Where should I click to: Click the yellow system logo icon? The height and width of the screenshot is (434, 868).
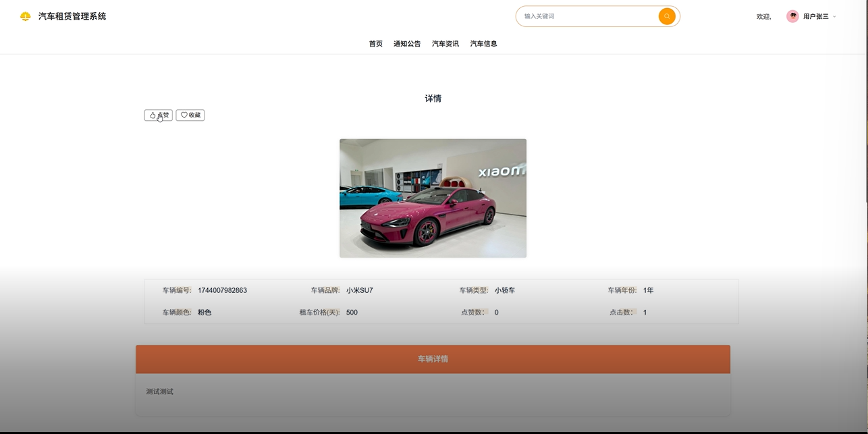(x=26, y=16)
